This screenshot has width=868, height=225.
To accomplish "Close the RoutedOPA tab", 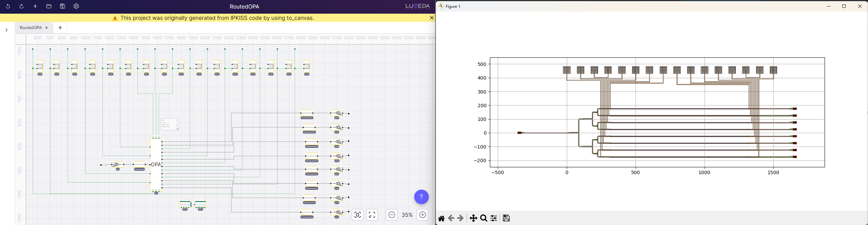I will click(x=47, y=28).
